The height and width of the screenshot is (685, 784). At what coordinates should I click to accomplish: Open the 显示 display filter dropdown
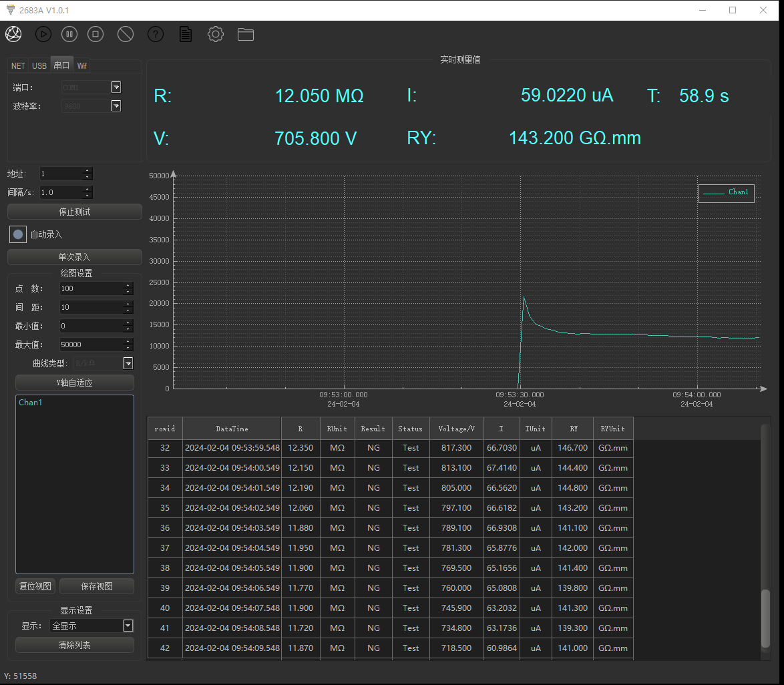coord(128,626)
